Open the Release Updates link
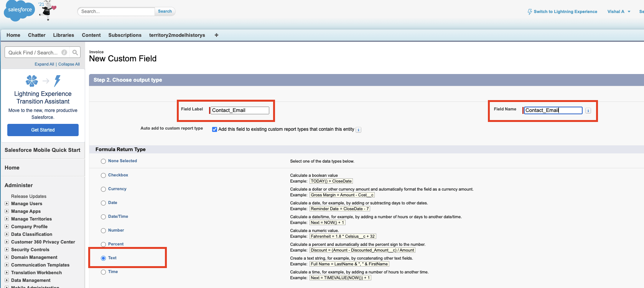644x288 pixels. pos(29,196)
